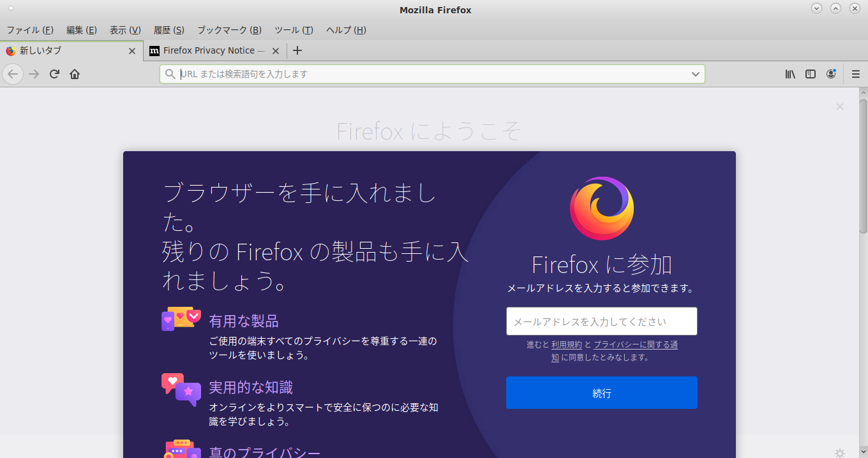Open the 編集 menu

(x=82, y=30)
